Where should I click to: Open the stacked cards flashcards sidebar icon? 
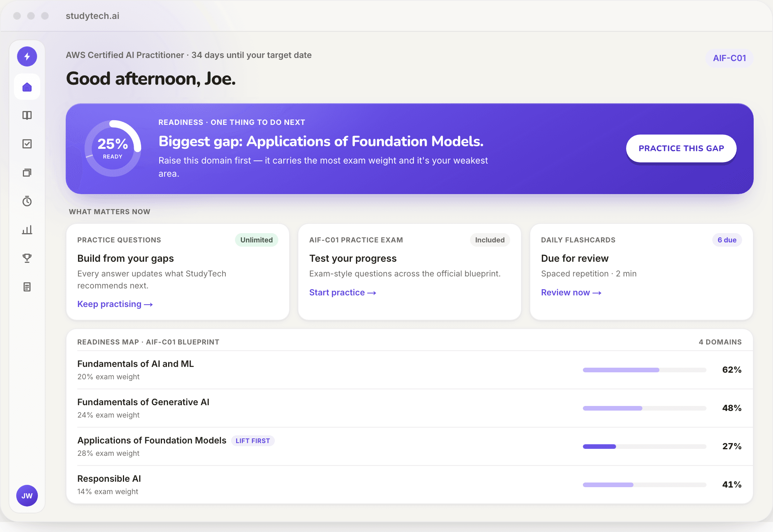[x=27, y=172]
